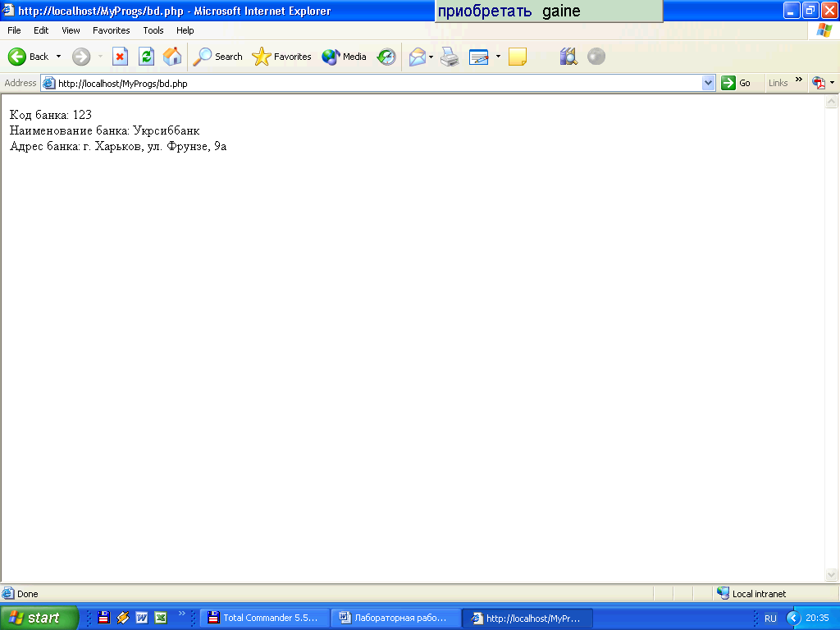The width and height of the screenshot is (840, 630).
Task: Open the History toolbar icon
Action: click(386, 57)
